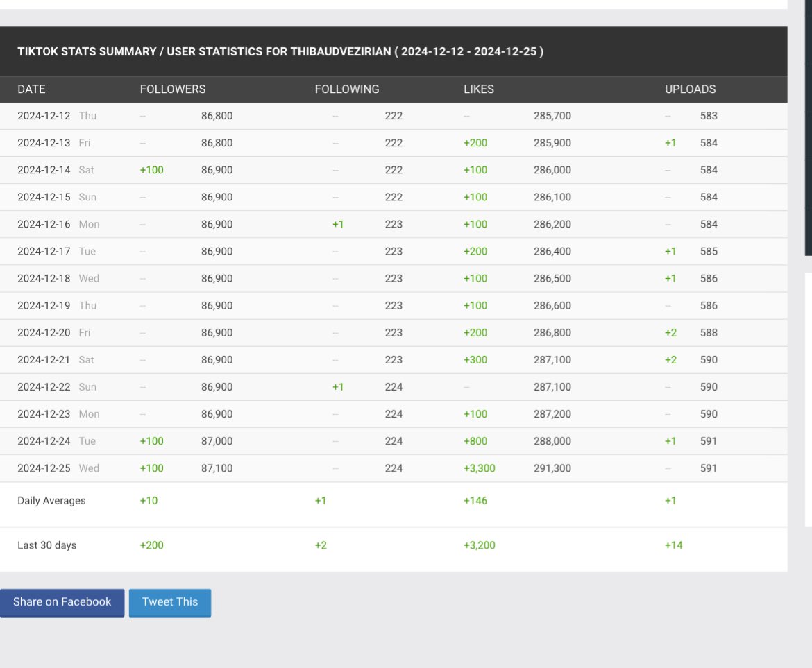This screenshot has width=812, height=668.
Task: Click the 291,300 likes total
Action: (x=552, y=468)
